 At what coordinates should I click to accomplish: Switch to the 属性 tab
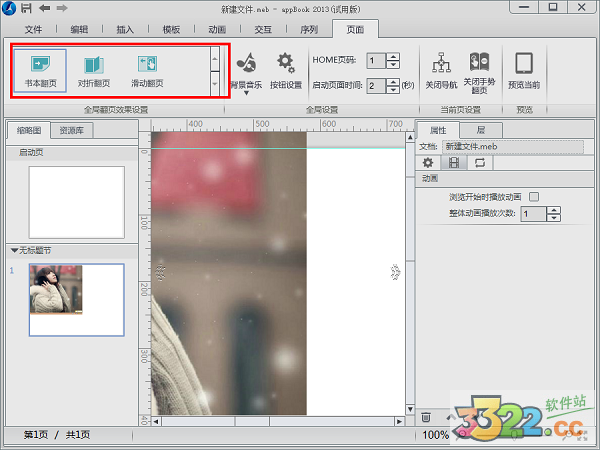point(438,130)
